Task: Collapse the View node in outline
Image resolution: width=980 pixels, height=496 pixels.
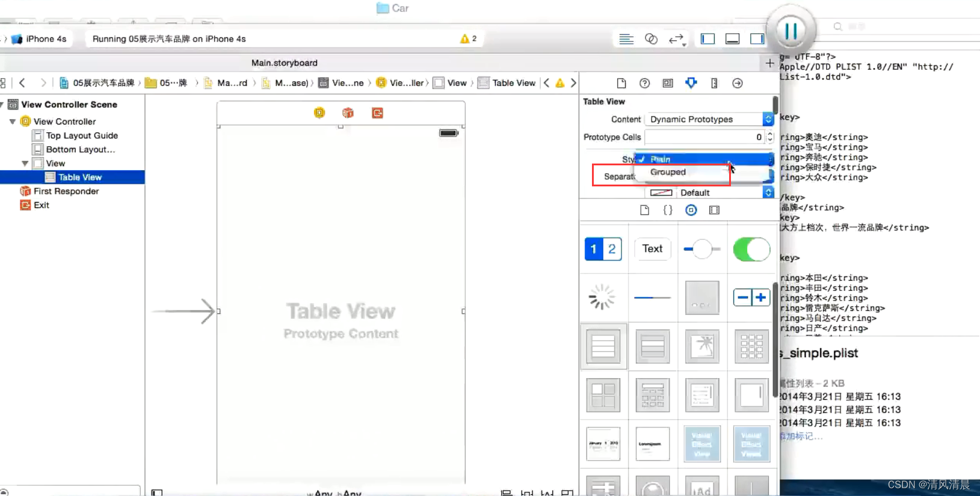Action: click(x=25, y=164)
